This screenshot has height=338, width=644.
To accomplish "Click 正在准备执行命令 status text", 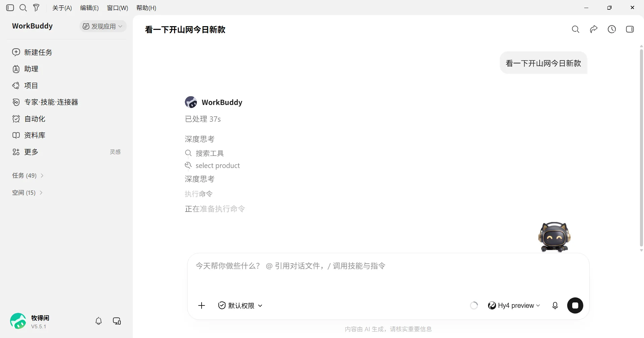I will 215,209.
